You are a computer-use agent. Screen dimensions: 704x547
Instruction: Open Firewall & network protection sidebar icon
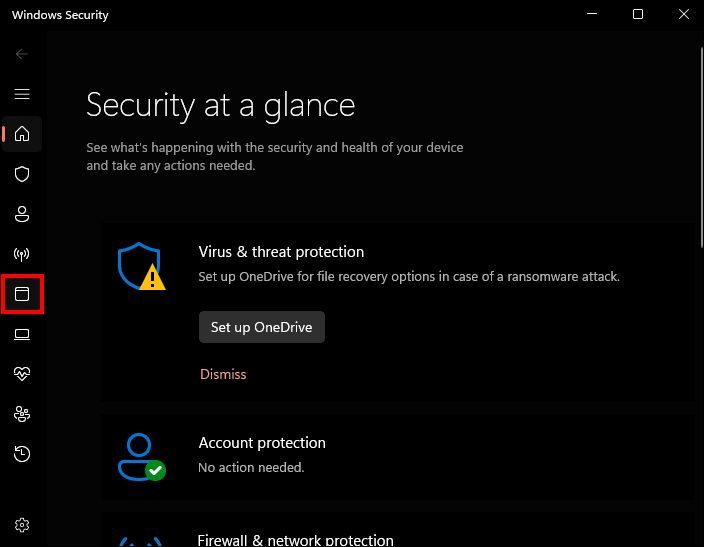(x=22, y=254)
